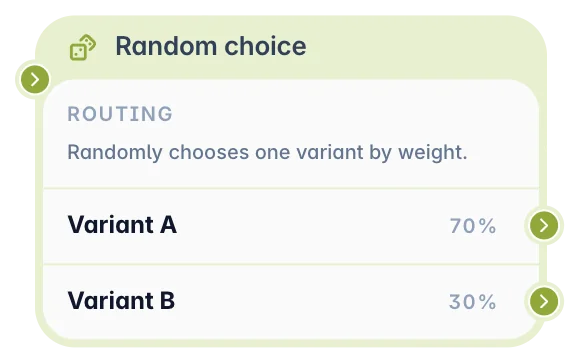Click the 70% weight value
Screen dimensions: 580x363
472,226
